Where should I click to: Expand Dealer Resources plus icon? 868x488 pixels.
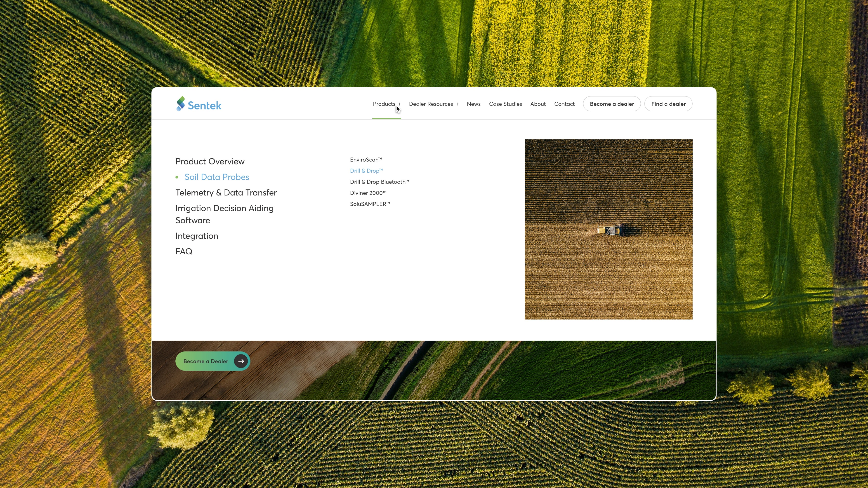click(457, 104)
